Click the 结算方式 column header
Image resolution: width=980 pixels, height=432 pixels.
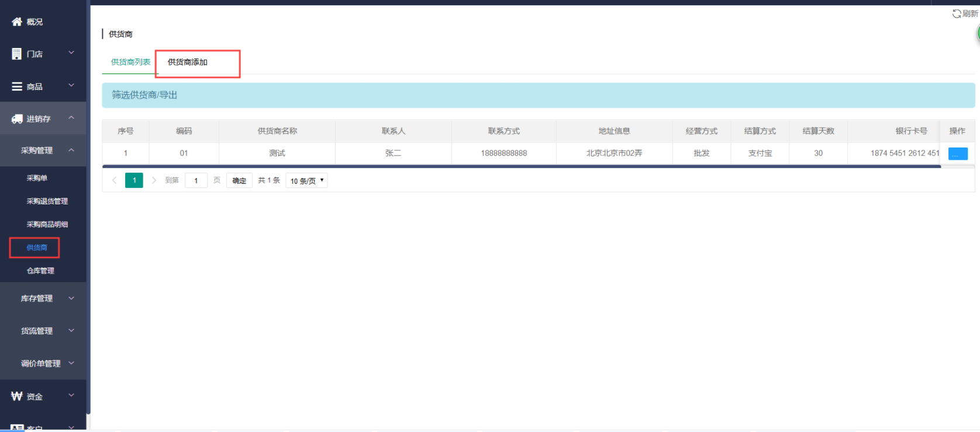tap(760, 131)
